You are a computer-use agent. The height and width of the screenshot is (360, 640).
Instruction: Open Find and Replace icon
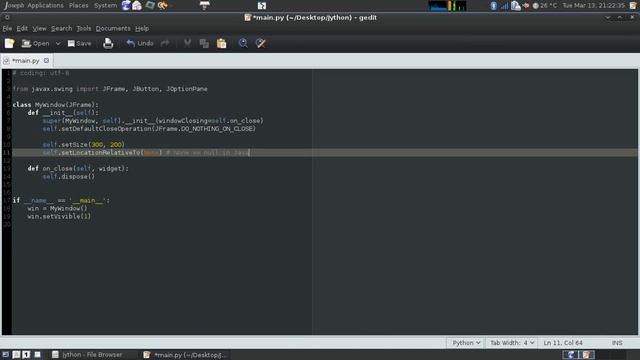pyautogui.click(x=261, y=43)
